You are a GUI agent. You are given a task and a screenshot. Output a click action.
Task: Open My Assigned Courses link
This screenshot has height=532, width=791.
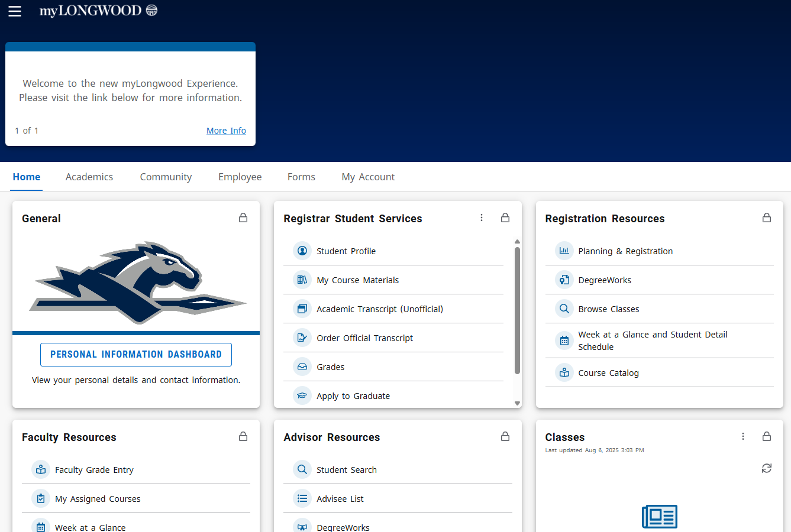98,499
